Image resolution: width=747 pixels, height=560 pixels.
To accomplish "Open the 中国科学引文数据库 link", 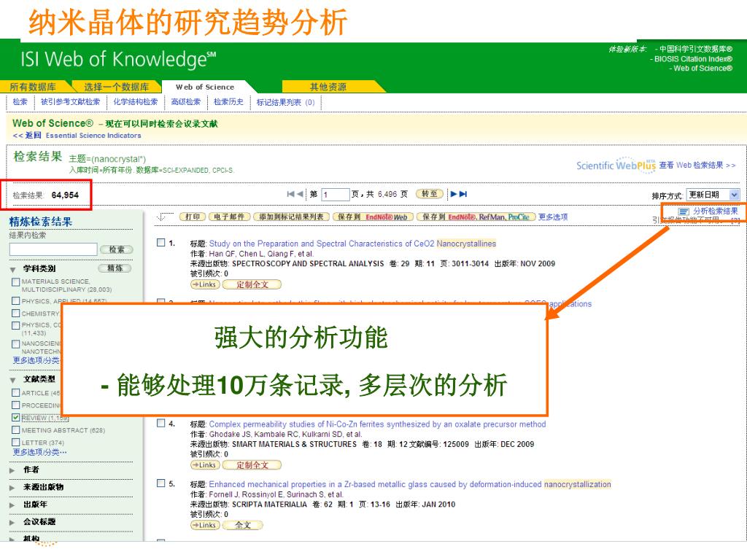I will tap(695, 49).
